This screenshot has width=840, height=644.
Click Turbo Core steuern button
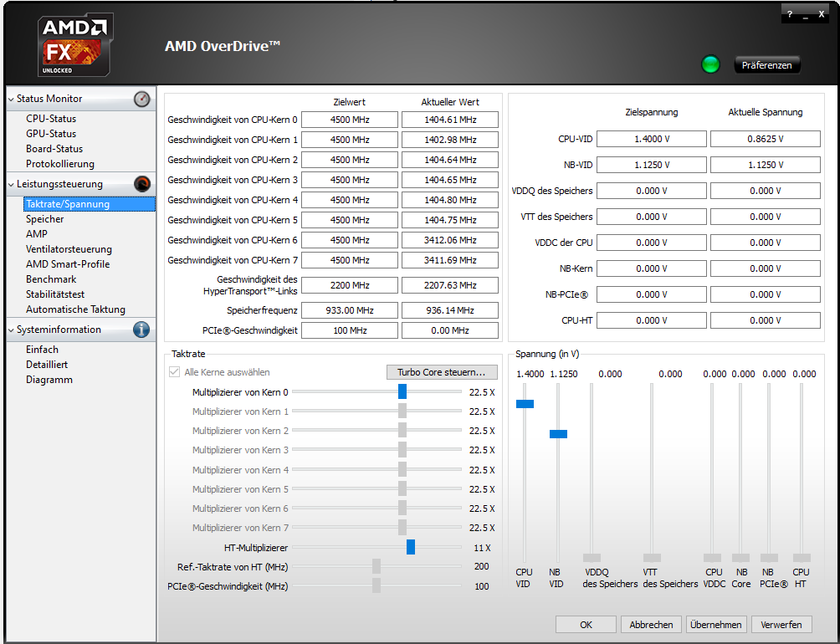[442, 372]
